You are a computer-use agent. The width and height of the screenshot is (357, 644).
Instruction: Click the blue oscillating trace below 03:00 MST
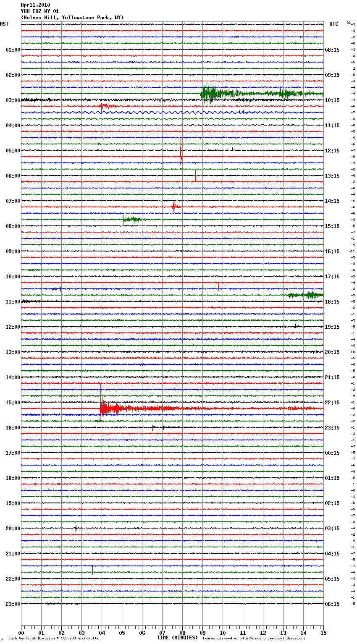[x=172, y=113]
